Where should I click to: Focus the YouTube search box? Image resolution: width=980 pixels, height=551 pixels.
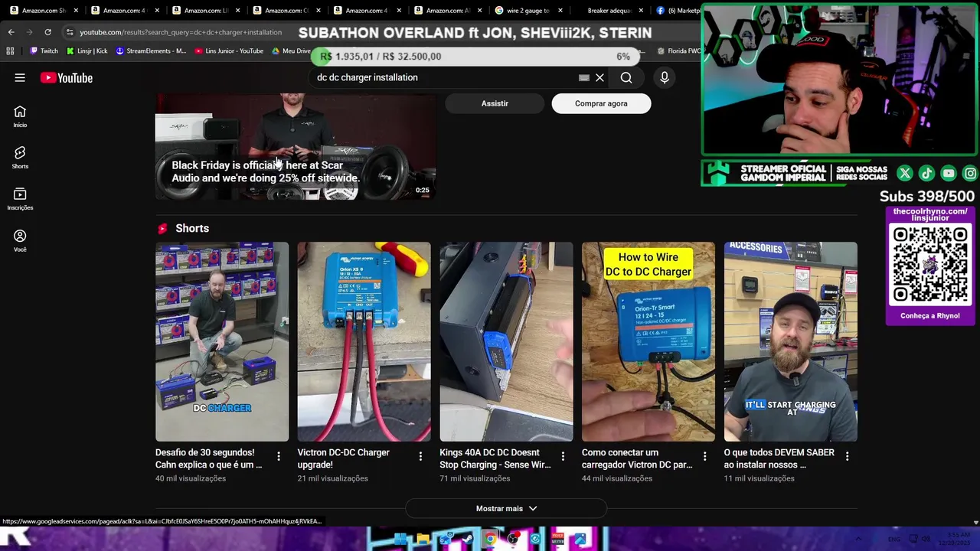pyautogui.click(x=444, y=77)
